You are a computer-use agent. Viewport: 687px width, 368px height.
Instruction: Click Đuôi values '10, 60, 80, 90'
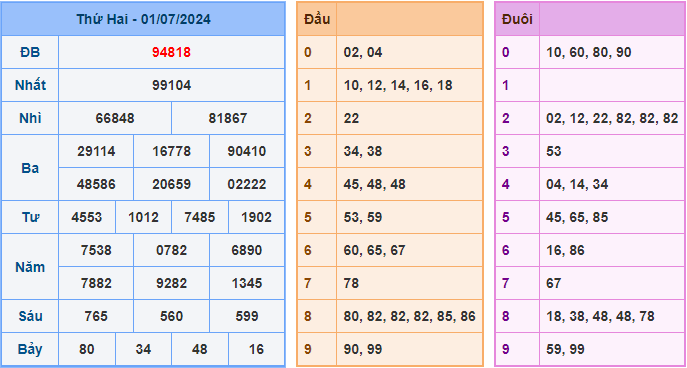(589, 53)
